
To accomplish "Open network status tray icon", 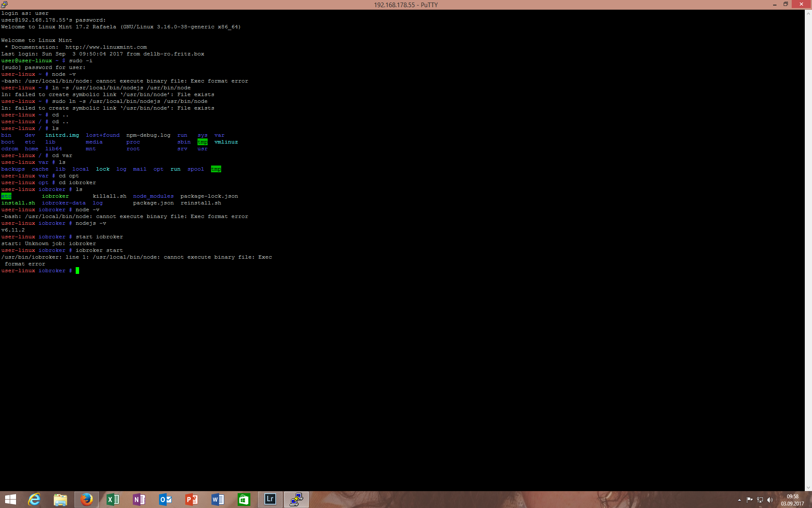I will tap(760, 500).
